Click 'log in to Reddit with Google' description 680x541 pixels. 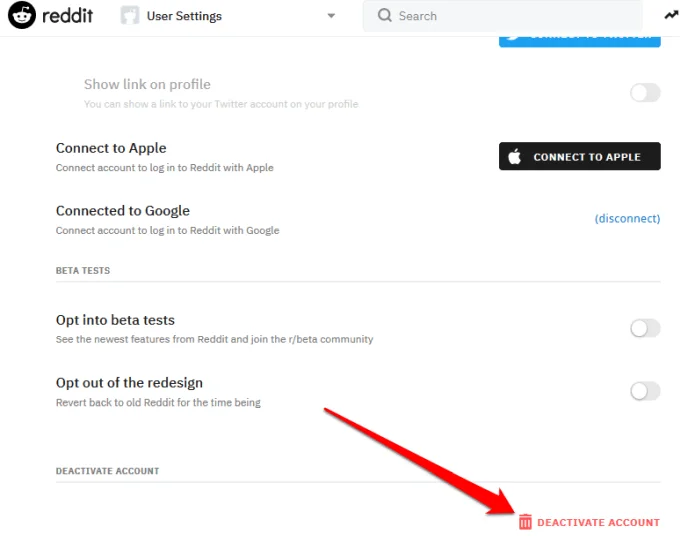(x=167, y=230)
